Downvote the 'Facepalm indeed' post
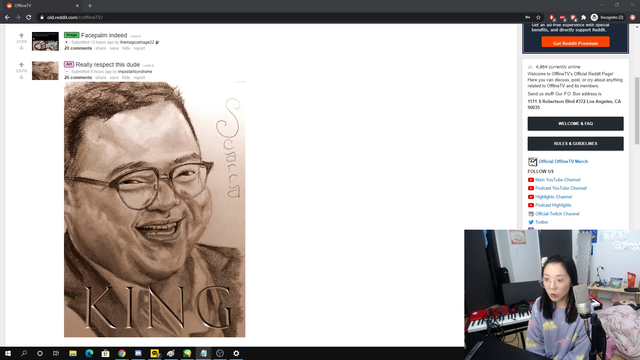Image resolution: width=640 pixels, height=360 pixels. click(x=21, y=48)
